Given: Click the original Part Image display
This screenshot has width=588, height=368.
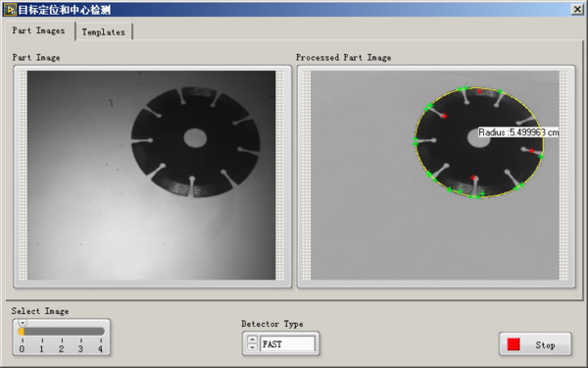Looking at the screenshot, I should (152, 176).
